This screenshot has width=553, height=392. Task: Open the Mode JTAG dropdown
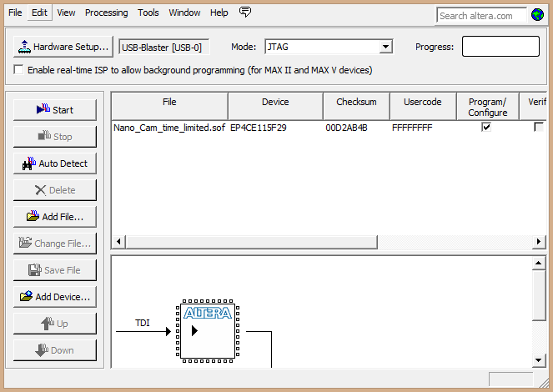(385, 48)
